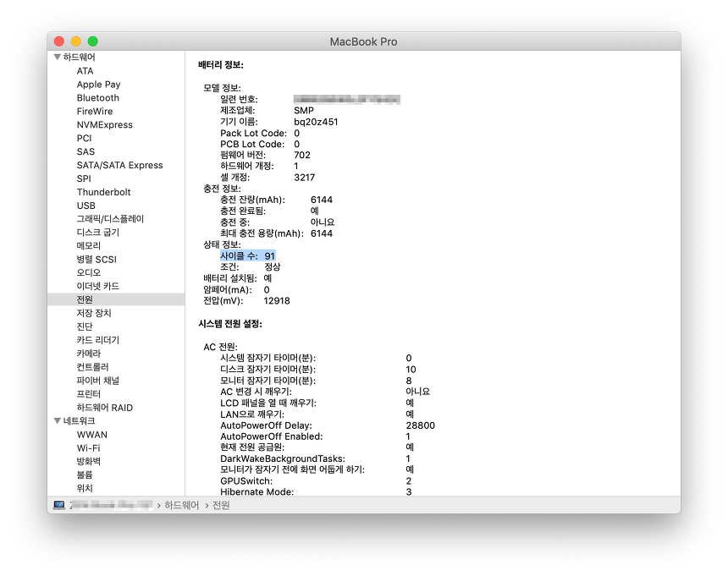Image resolution: width=728 pixels, height=576 pixels.
Task: Click the MacBook icon in the path bar
Action: click(x=59, y=505)
